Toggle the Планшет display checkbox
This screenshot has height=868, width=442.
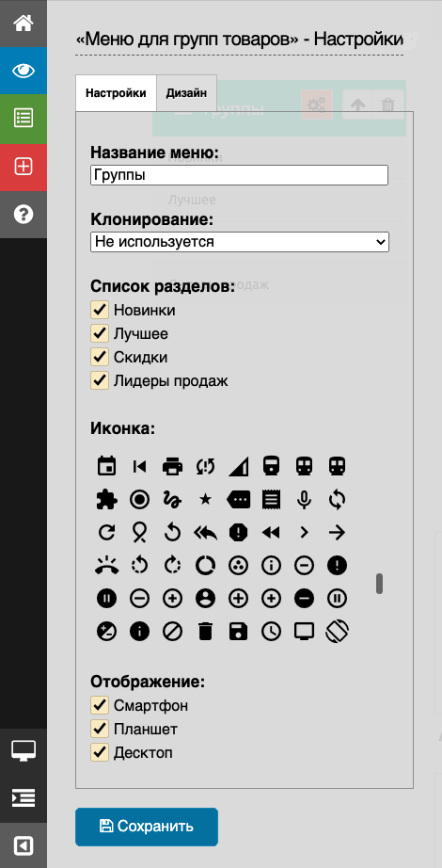click(100, 729)
